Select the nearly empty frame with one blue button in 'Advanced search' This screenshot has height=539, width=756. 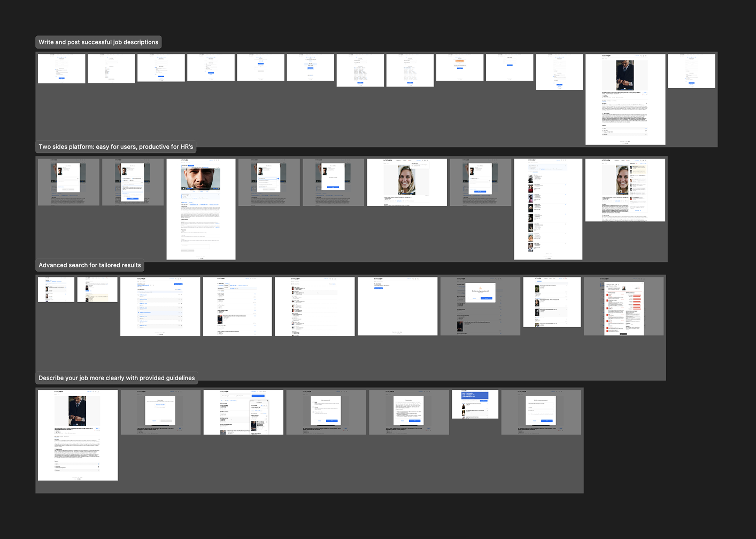[x=397, y=306]
